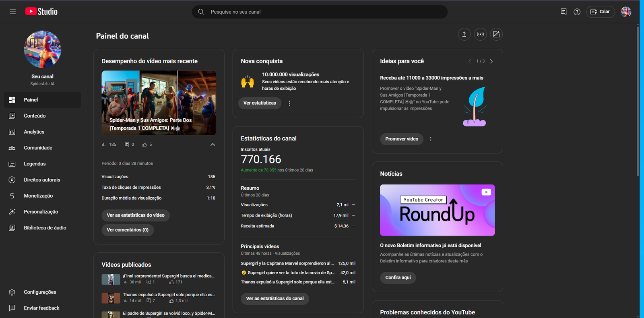Click the Ver estatísticas button
This screenshot has height=318, width=644.
point(260,103)
